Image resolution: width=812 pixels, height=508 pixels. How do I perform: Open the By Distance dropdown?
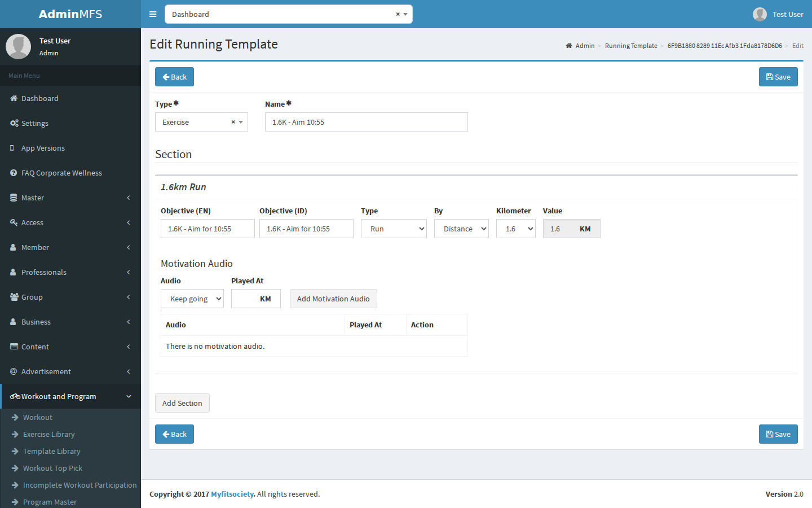(x=461, y=229)
